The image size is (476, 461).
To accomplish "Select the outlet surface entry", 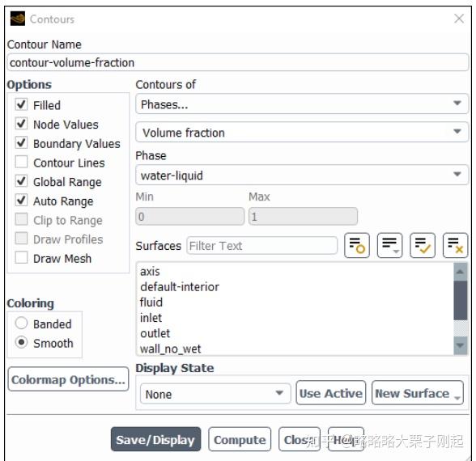I will pos(155,333).
